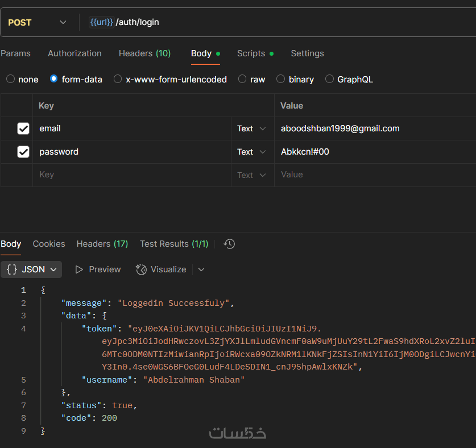Viewport: 476px width, 448px height.
Task: Select the raw body type
Action: 242,80
